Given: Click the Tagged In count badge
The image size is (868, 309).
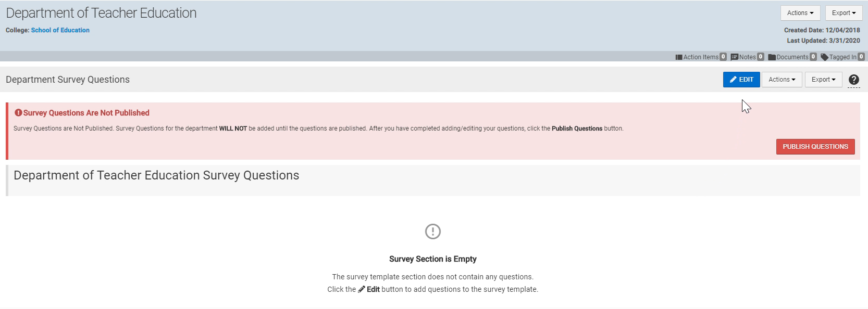Looking at the screenshot, I should (x=861, y=57).
